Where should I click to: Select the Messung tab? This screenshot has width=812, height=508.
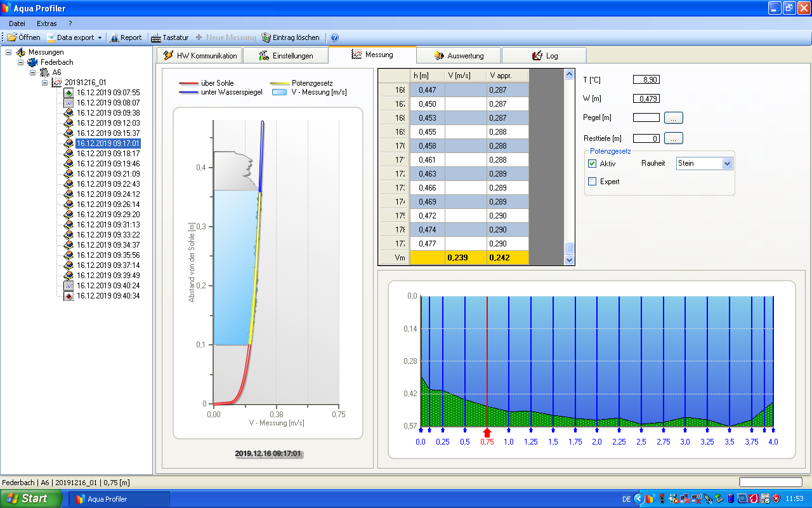pyautogui.click(x=372, y=55)
